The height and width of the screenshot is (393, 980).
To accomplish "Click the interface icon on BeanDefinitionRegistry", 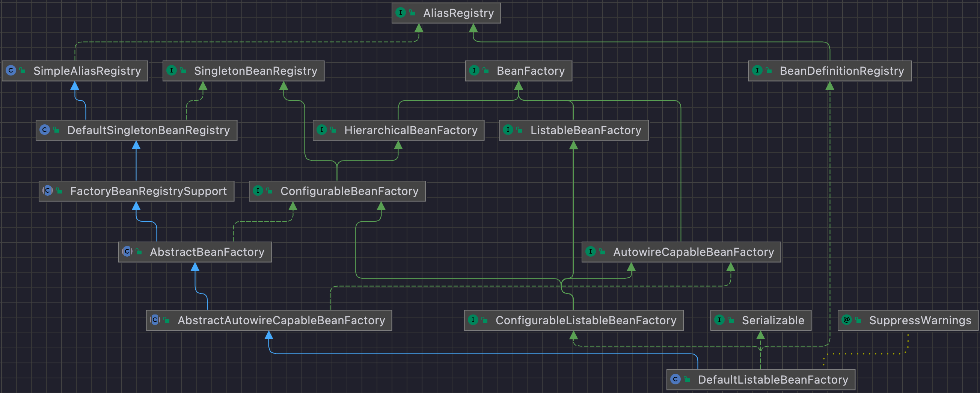I will [x=757, y=71].
